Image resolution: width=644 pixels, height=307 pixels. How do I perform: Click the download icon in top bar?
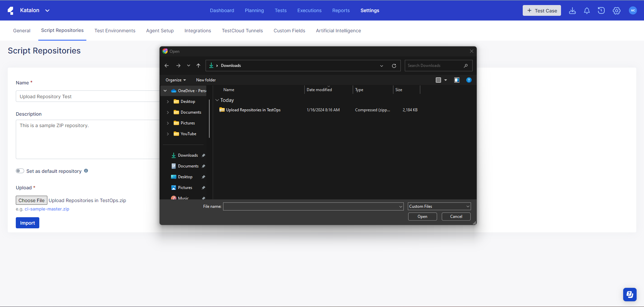click(x=572, y=11)
